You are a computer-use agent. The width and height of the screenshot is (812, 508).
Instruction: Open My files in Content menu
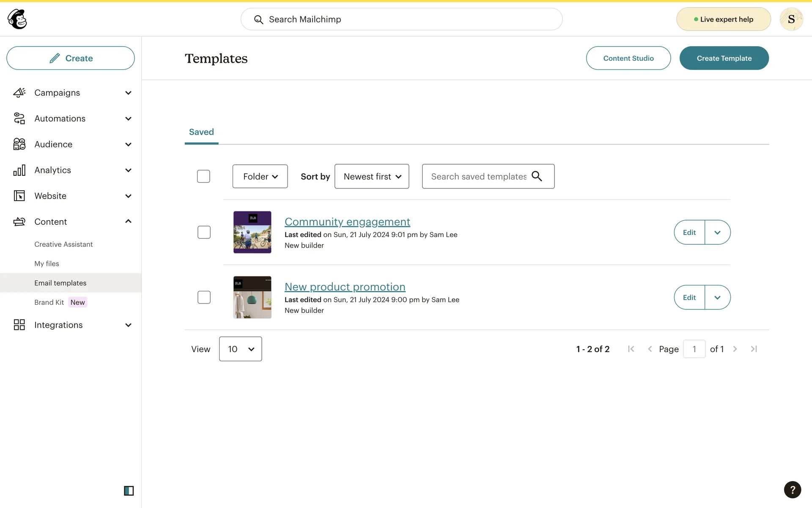(x=47, y=263)
